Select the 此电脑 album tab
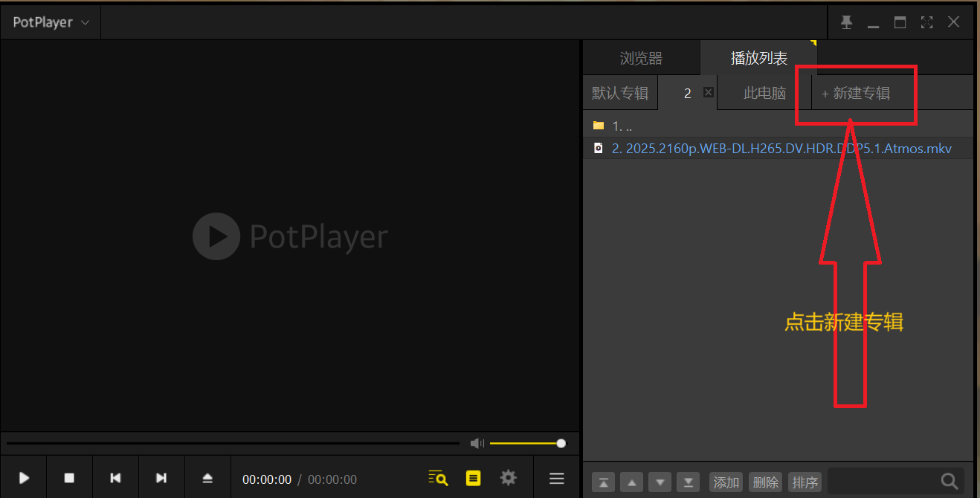The width and height of the screenshot is (980, 498). coord(764,94)
